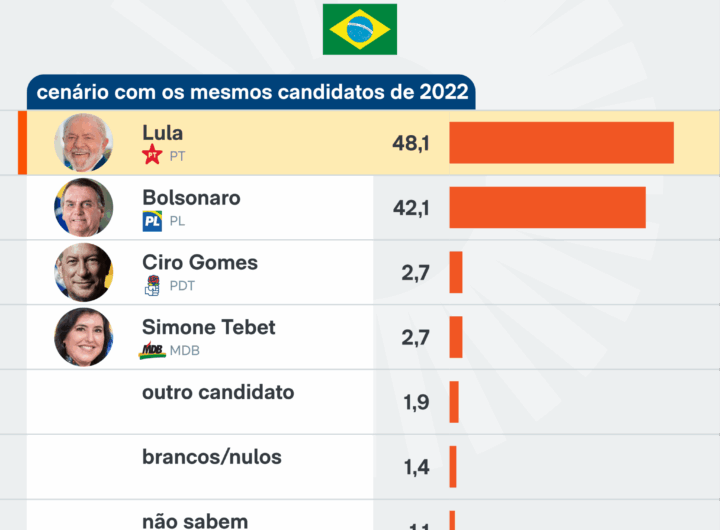Click the PL party logo
Viewport: 720px width, 530px height.
pyautogui.click(x=152, y=221)
